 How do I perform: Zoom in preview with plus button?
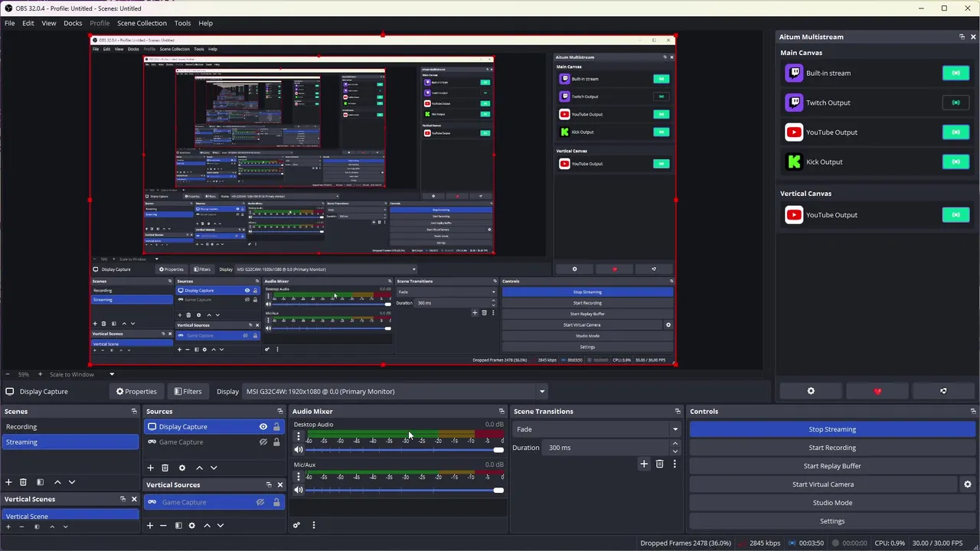[x=40, y=374]
